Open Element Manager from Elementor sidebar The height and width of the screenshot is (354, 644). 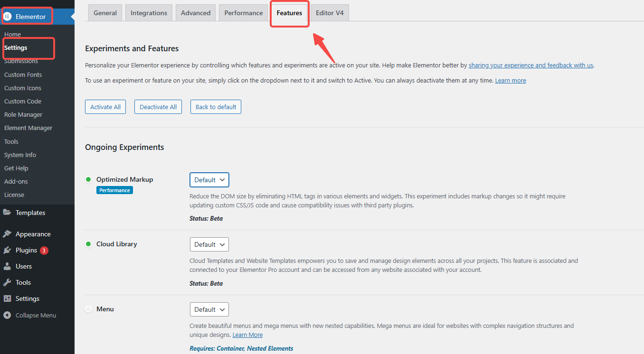point(28,128)
